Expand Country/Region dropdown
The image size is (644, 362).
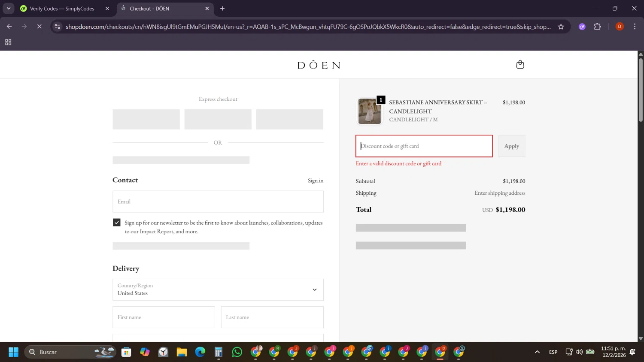[218, 290]
